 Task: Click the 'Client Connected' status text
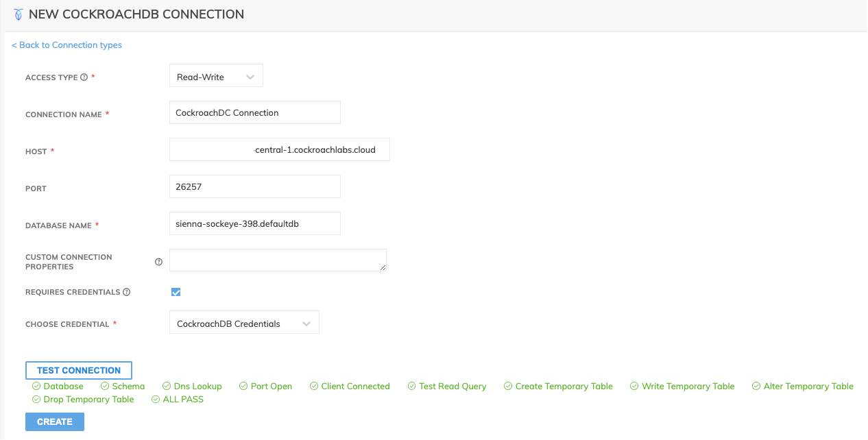(x=355, y=387)
